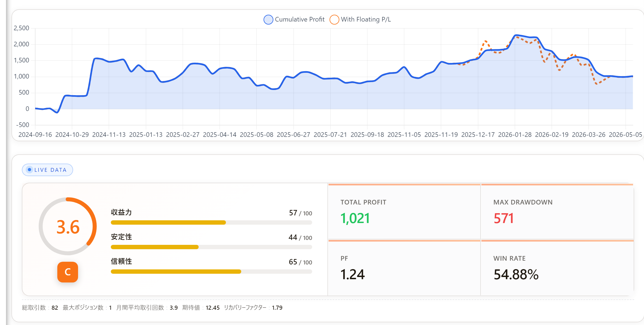The image size is (644, 325).
Task: Click the 安定性 progress bar
Action: [x=211, y=247]
